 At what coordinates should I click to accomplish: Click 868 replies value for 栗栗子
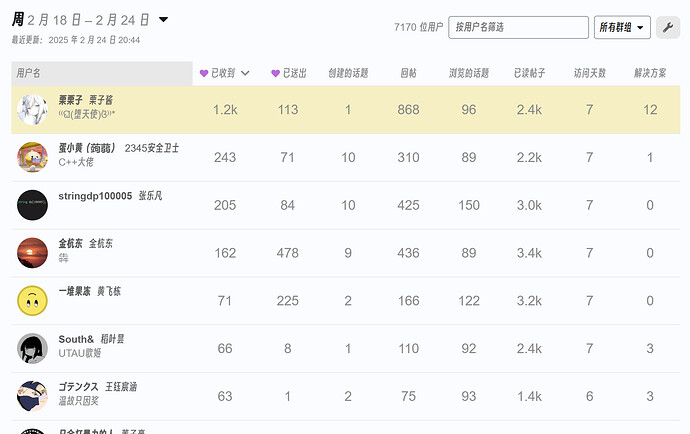coord(408,110)
